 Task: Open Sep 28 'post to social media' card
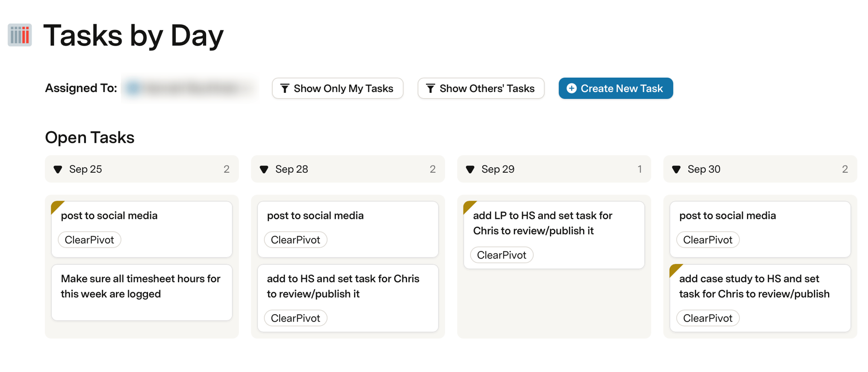pos(348,229)
